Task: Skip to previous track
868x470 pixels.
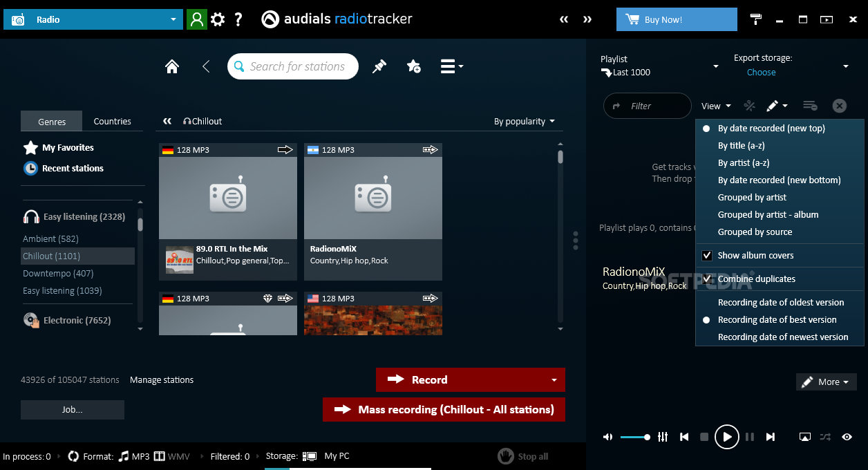Action: [x=684, y=437]
